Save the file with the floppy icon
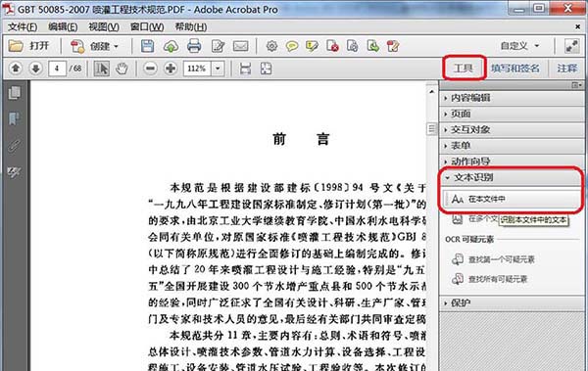 (x=147, y=46)
